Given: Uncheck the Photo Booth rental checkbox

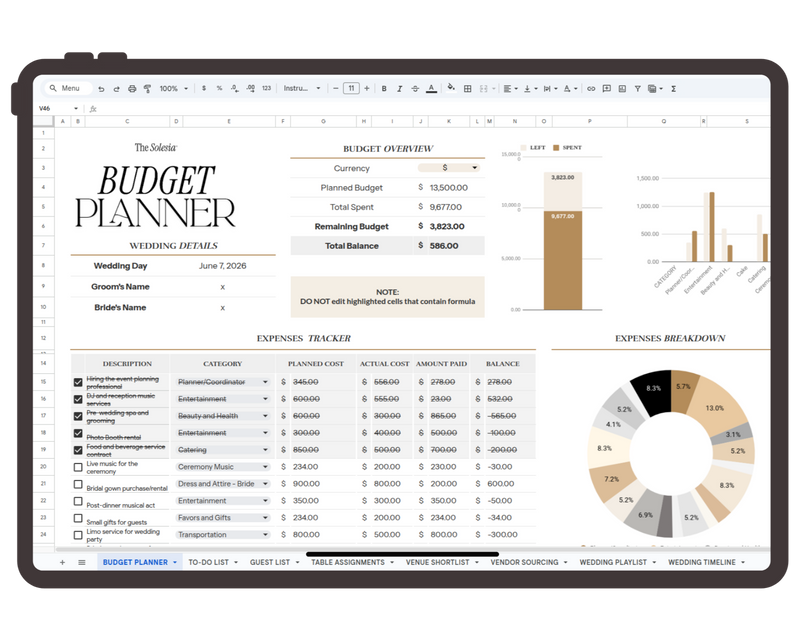Looking at the screenshot, I should coord(78,433).
